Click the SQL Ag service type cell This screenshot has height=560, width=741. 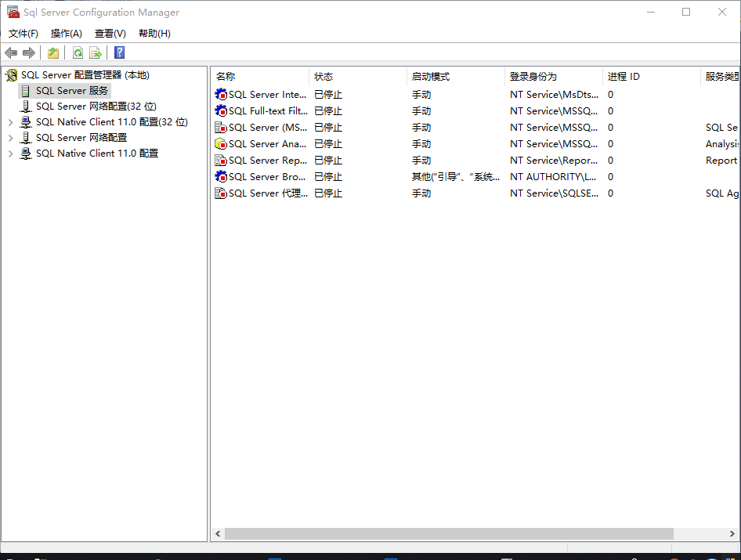(x=721, y=193)
